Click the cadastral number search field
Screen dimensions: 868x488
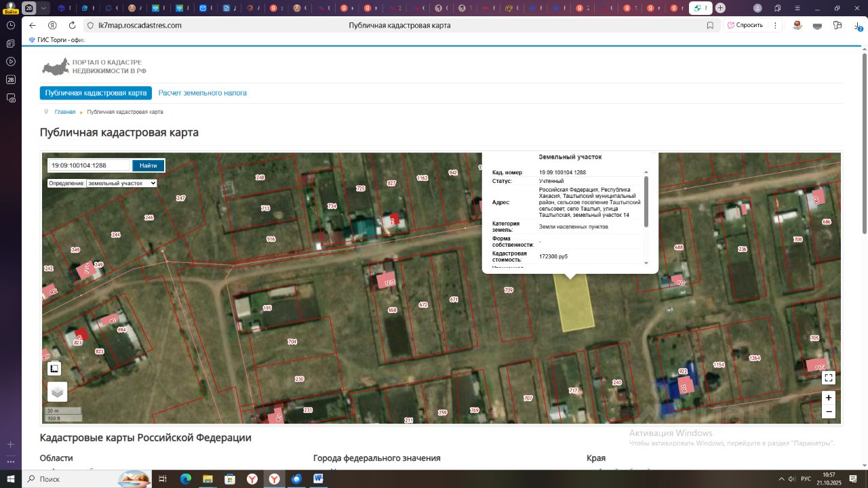pyautogui.click(x=89, y=165)
